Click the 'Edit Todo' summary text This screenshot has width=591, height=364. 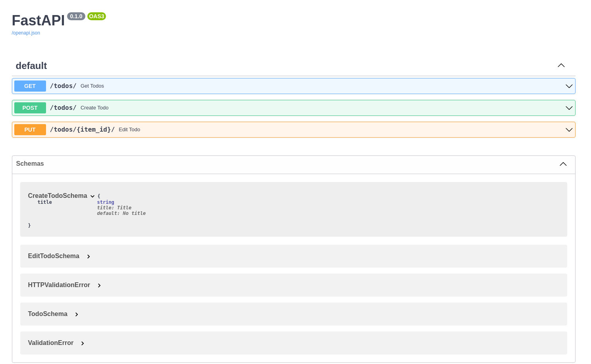coord(129,130)
